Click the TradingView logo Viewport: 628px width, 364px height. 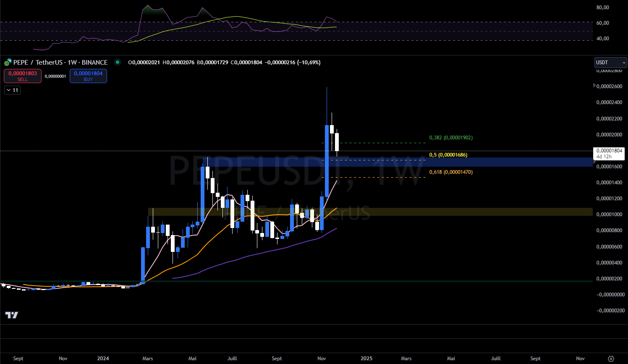[11, 315]
